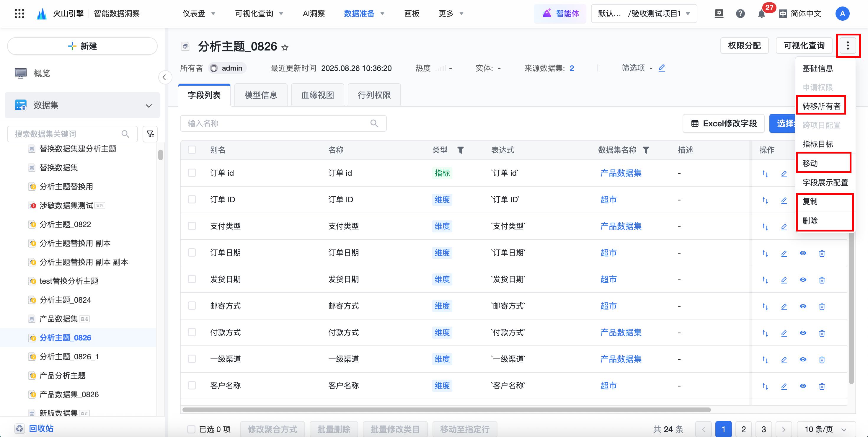
Task: Click the star to favorite 分析主题_0826
Action: (x=285, y=48)
